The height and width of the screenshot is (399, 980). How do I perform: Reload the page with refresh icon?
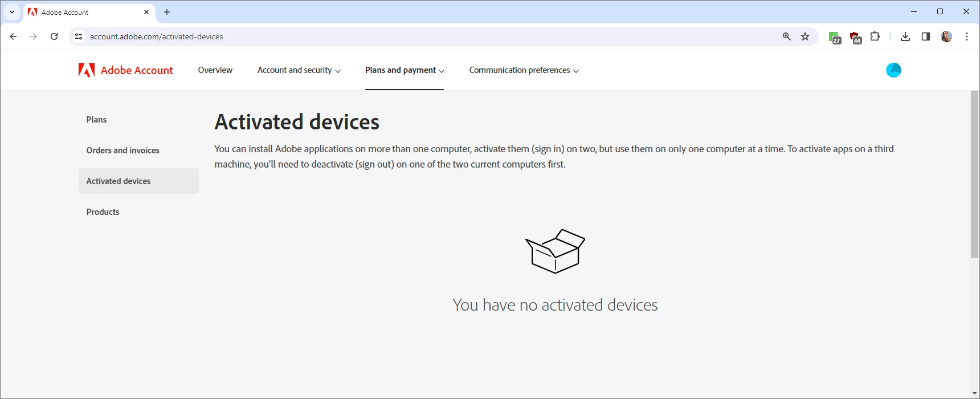54,36
